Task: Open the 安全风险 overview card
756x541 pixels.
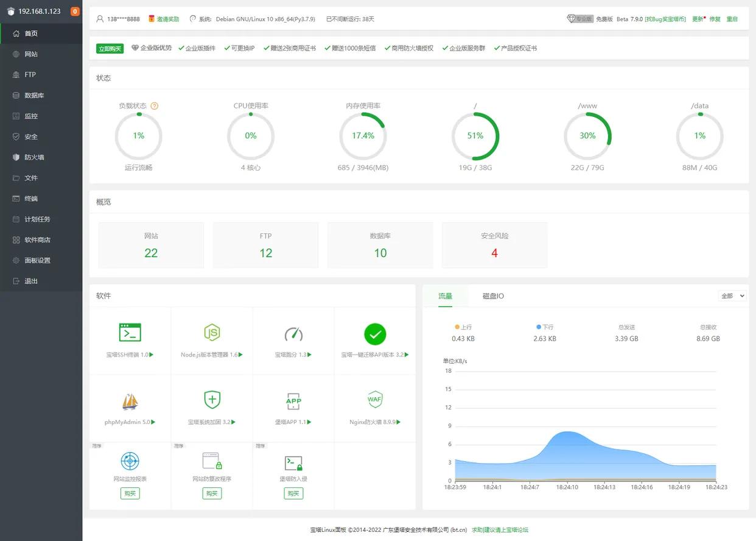Action: [x=494, y=245]
